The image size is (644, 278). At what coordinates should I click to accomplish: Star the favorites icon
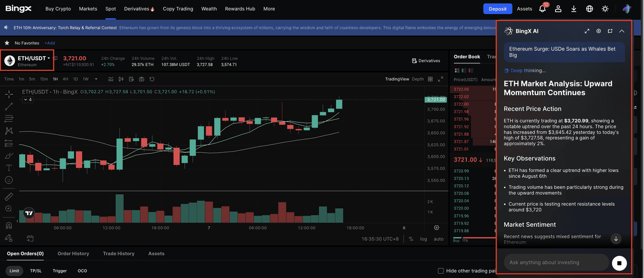click(7, 43)
